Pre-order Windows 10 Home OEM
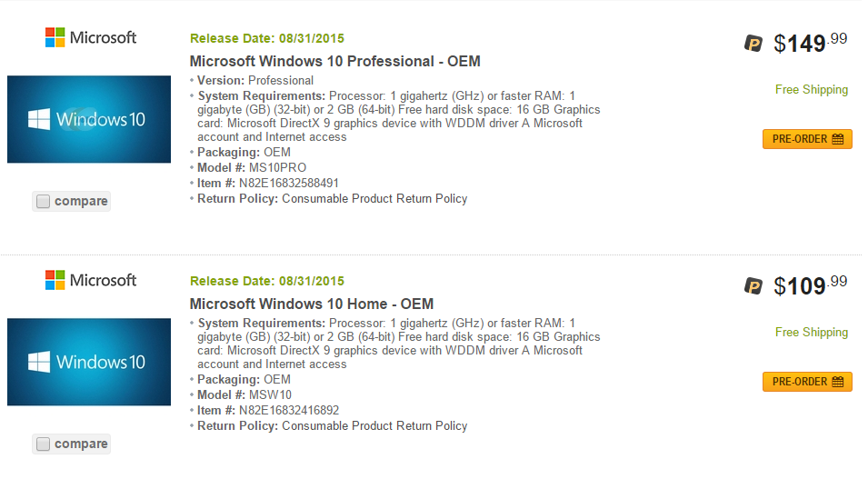The width and height of the screenshot is (868, 489). pyautogui.click(x=807, y=382)
